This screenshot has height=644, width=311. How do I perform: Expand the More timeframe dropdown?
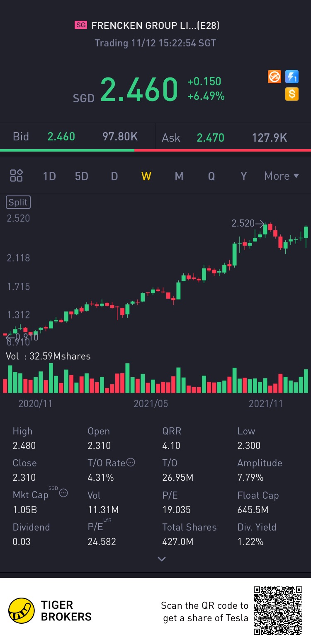282,176
